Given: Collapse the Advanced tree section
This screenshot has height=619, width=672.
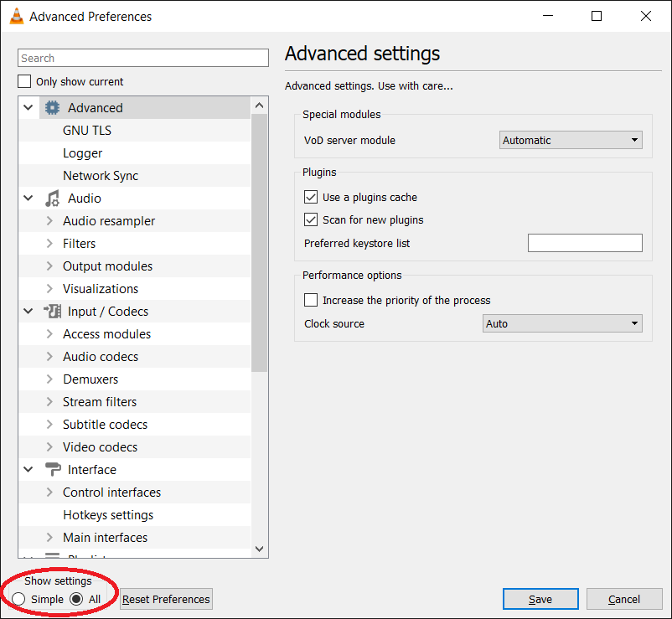Looking at the screenshot, I should [28, 107].
